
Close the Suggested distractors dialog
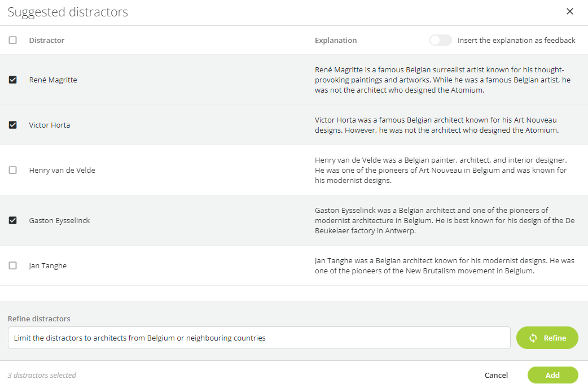570,11
